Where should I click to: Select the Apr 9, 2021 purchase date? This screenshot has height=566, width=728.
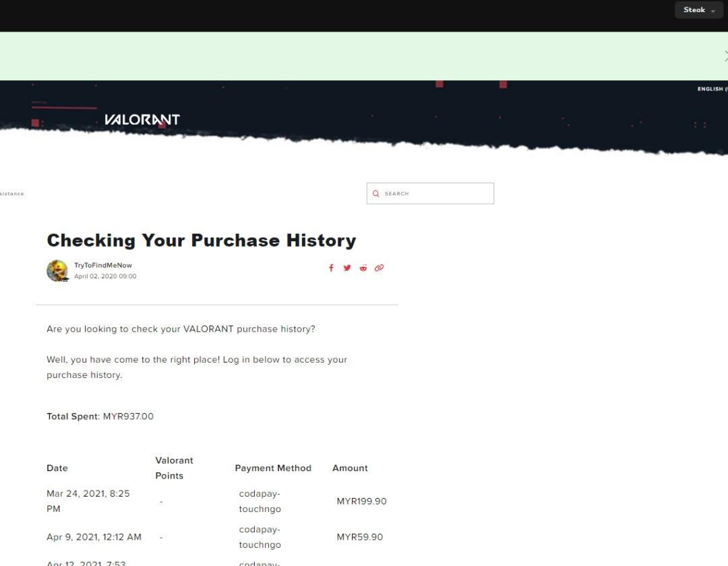pyautogui.click(x=94, y=537)
